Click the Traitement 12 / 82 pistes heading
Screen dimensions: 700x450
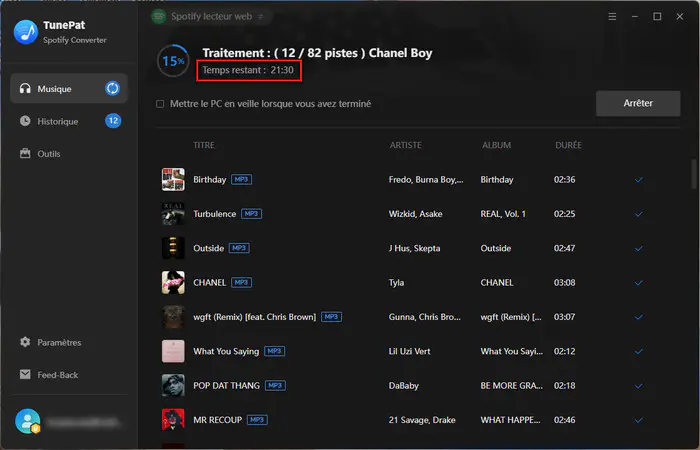[317, 53]
